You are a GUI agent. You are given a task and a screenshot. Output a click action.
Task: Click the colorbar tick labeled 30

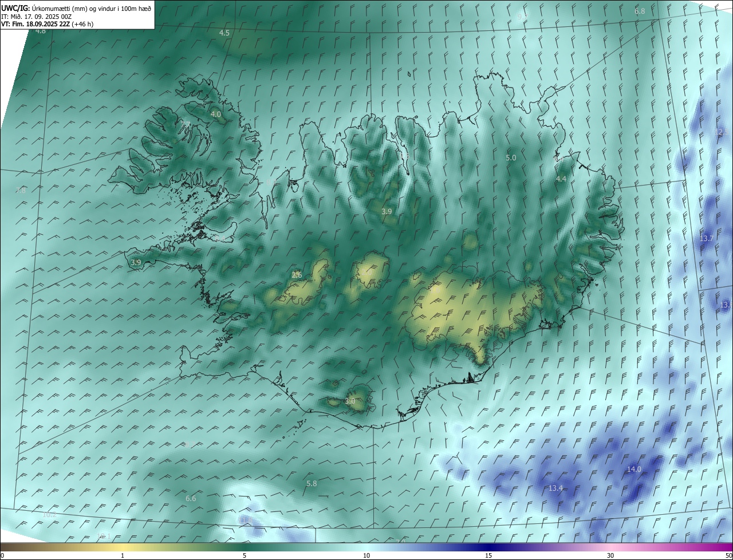pos(610,555)
